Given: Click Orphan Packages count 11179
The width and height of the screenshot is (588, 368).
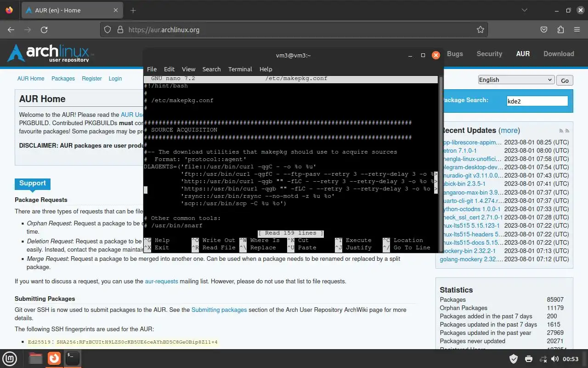Looking at the screenshot, I should coord(555,308).
